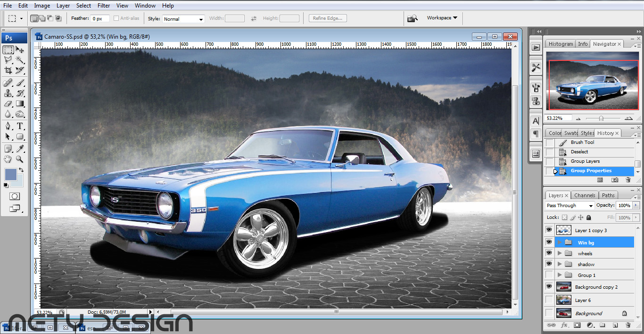Switch to the Channels tab
Image resolution: width=644 pixels, height=334 pixels.
pos(585,195)
